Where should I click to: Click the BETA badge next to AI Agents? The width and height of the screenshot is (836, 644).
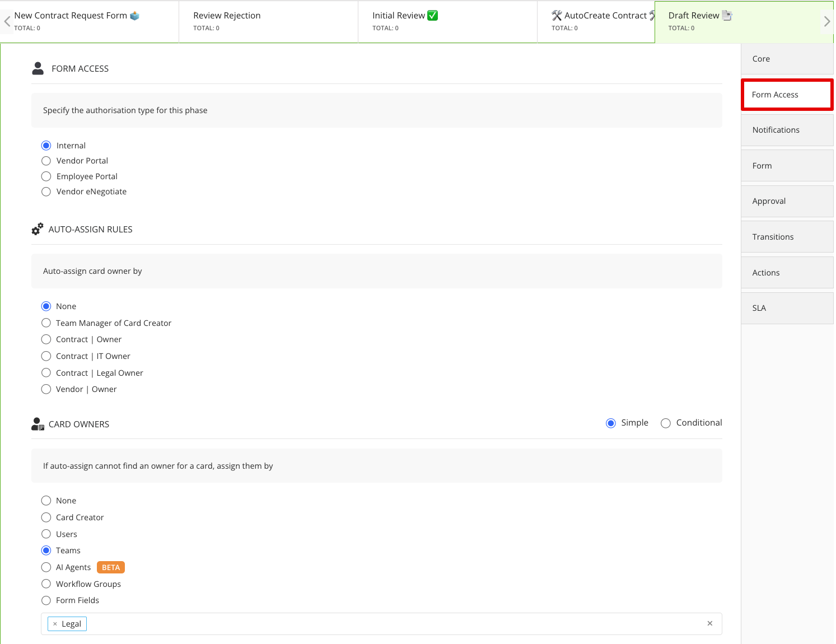pos(111,567)
